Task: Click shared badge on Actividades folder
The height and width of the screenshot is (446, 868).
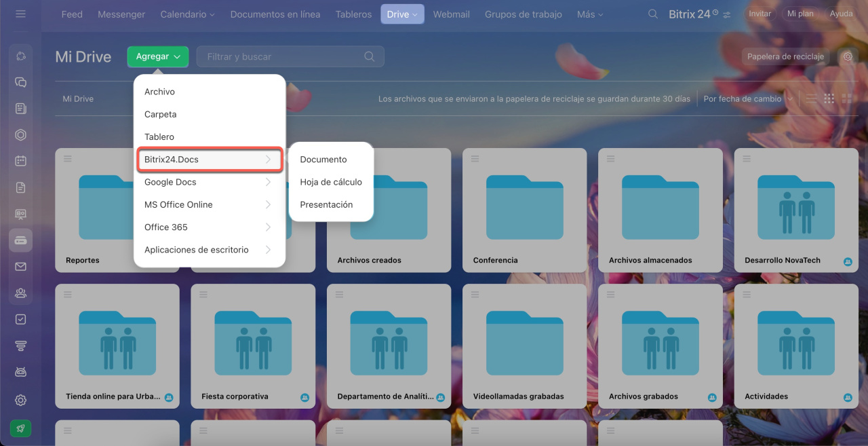Action: coord(848,397)
